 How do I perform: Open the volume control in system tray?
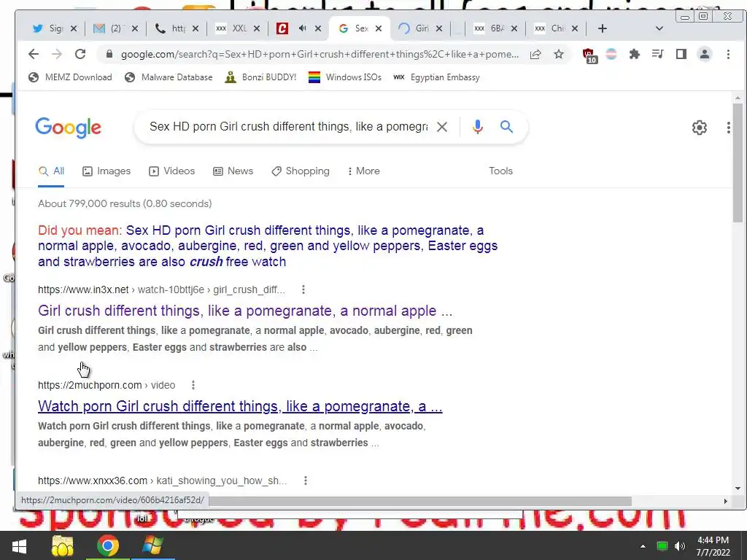coord(680,545)
